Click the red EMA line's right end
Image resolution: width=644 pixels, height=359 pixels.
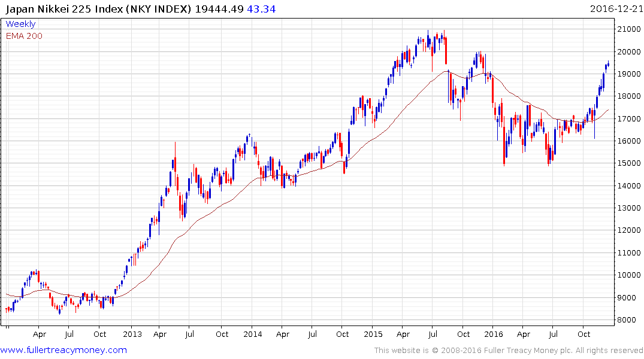pyautogui.click(x=607, y=110)
